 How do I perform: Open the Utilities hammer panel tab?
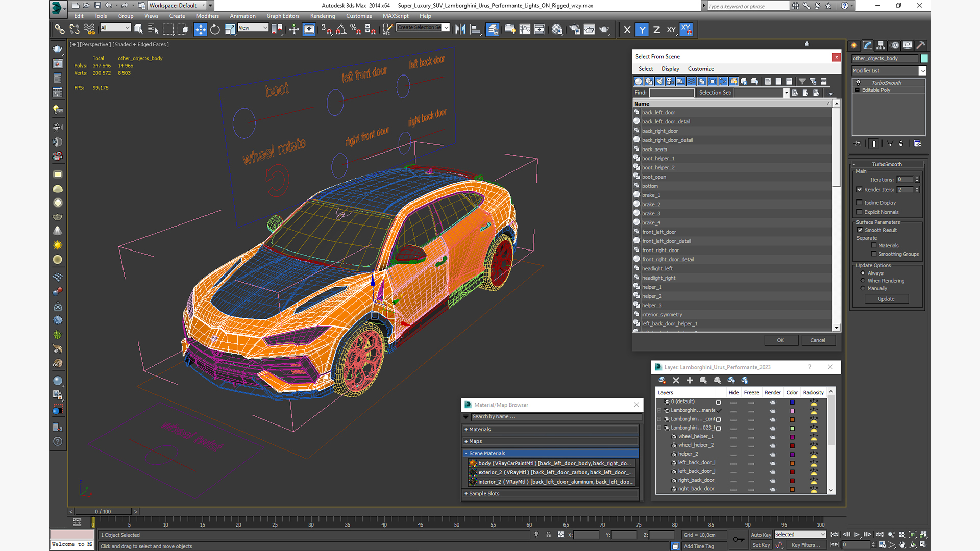click(x=921, y=45)
